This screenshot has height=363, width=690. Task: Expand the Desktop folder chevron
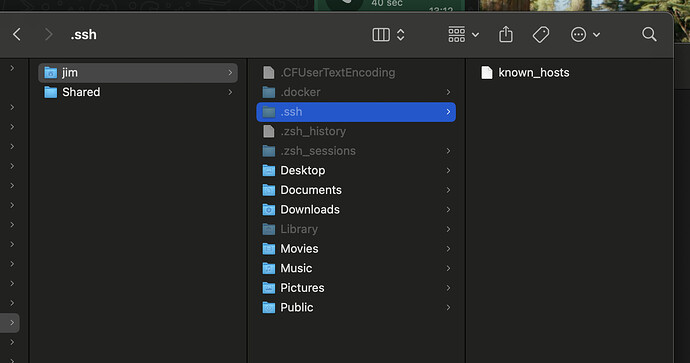[448, 170]
